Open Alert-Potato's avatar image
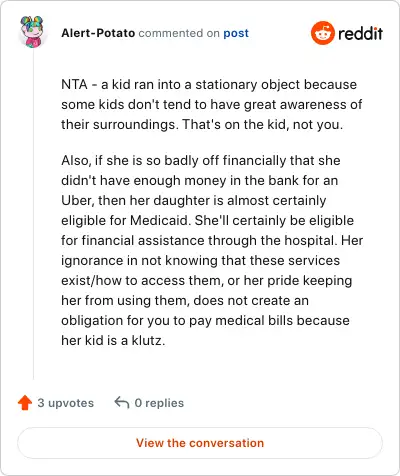The width and height of the screenshot is (400, 476). pyautogui.click(x=32, y=32)
